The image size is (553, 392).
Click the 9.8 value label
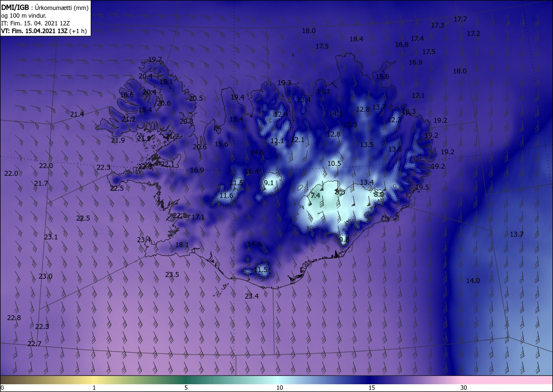[x=344, y=240]
